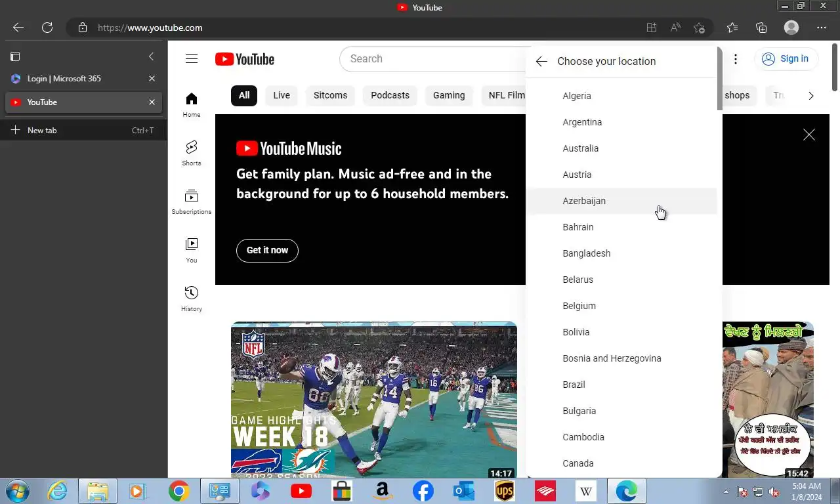Choose Azerbaijan as location

tap(621, 201)
